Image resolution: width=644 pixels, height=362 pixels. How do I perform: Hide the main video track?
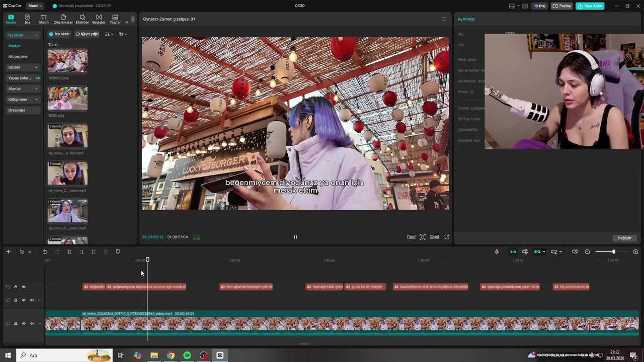24,323
